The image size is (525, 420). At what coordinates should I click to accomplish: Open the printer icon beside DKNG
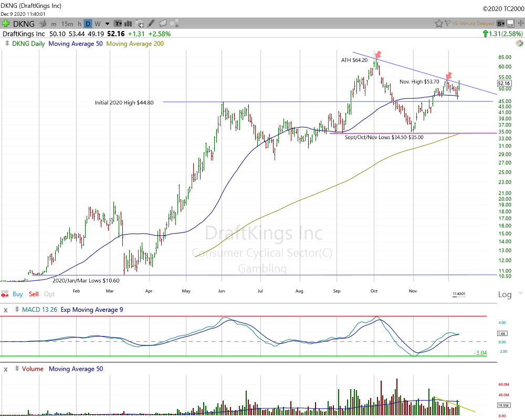[43, 24]
